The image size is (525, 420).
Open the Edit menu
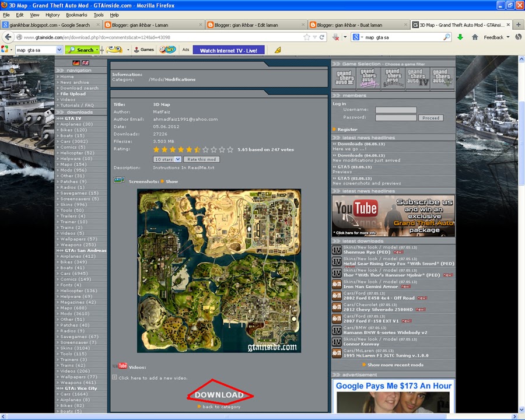(20, 15)
